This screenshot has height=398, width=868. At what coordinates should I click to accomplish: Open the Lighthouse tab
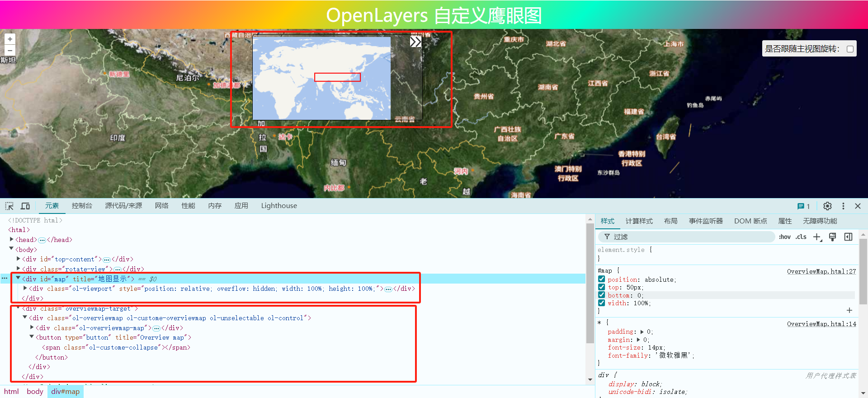pyautogui.click(x=279, y=206)
